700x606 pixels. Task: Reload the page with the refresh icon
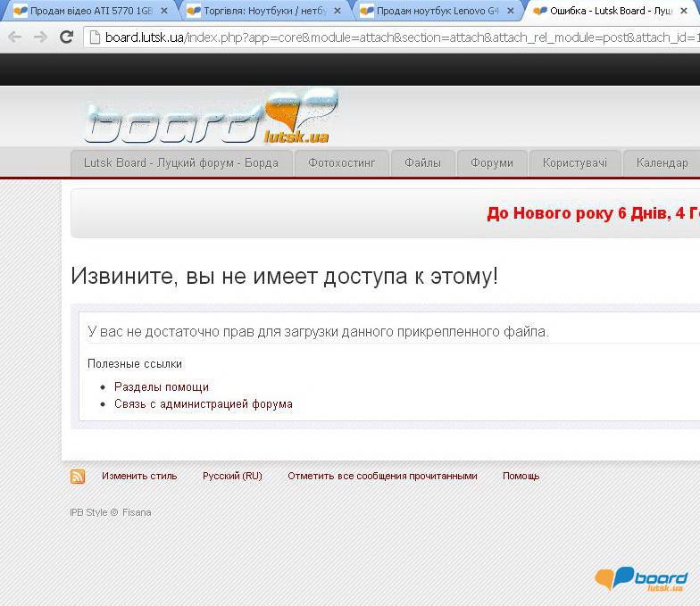[x=66, y=37]
